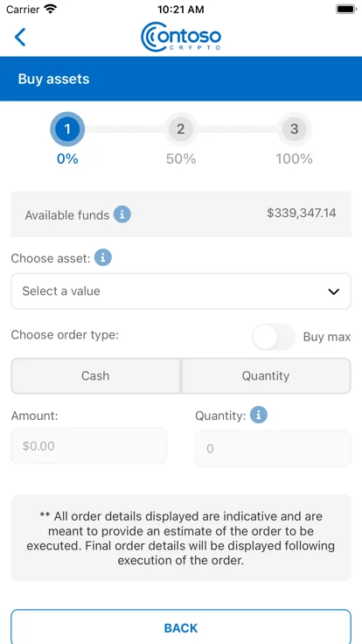Tap the Buy max label
Image resolution: width=362 pixels, height=644 pixels.
click(327, 337)
